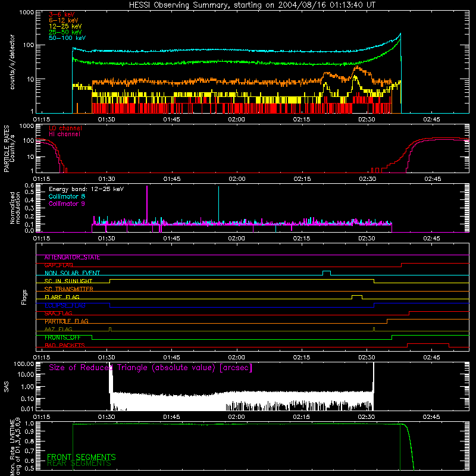This screenshot has height=476, width=476.
Task: Click the 0.6 tick on modulation axis
Action: 29,186
